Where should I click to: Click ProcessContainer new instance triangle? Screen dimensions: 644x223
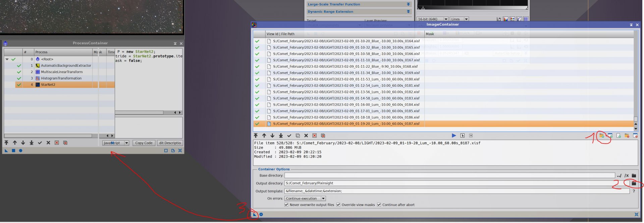coord(6,151)
